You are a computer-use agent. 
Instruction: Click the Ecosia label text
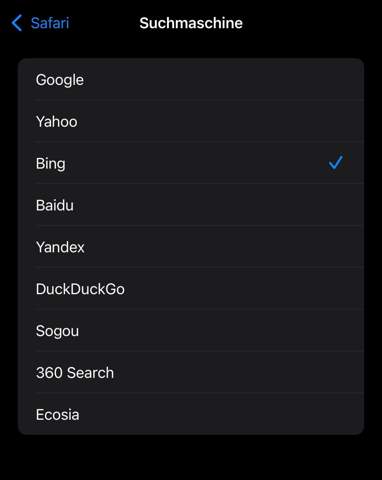tap(58, 415)
